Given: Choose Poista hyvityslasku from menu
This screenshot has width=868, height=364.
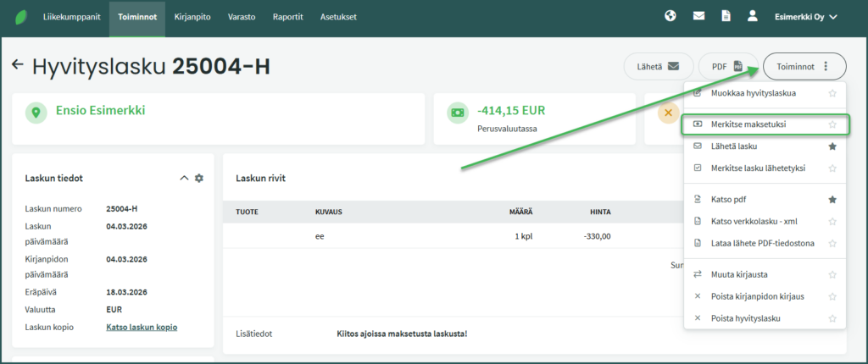Looking at the screenshot, I should click(x=745, y=318).
